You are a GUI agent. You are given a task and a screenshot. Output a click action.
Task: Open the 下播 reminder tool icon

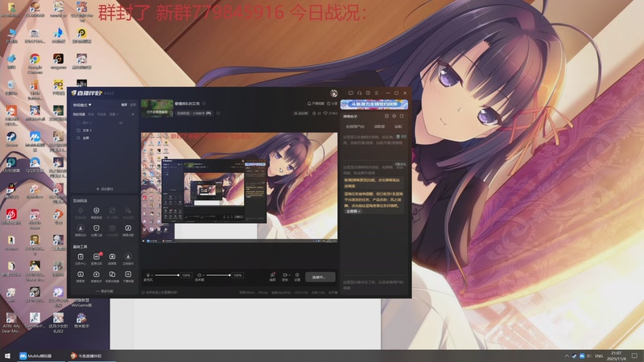pyautogui.click(x=128, y=276)
